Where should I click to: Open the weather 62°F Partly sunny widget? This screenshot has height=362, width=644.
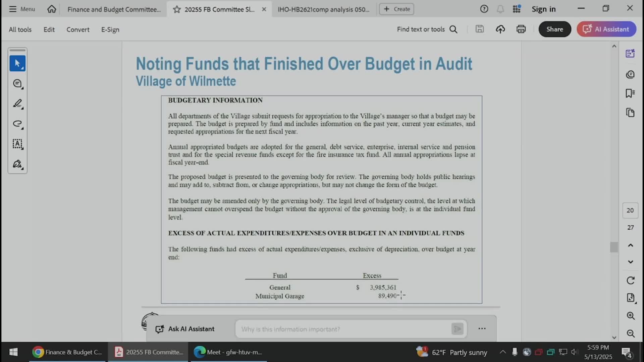451,352
